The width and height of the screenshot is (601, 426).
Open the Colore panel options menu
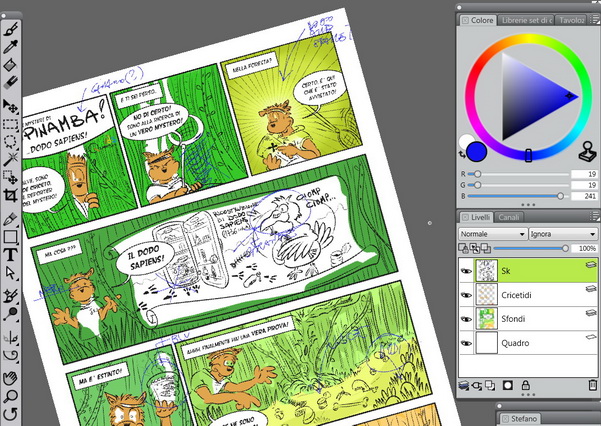click(594, 20)
